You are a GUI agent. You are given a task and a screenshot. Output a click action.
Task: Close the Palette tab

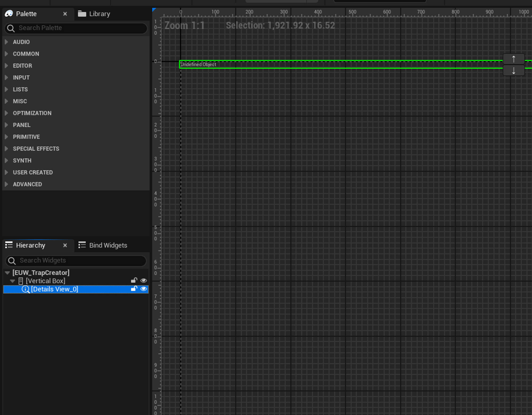tap(65, 14)
